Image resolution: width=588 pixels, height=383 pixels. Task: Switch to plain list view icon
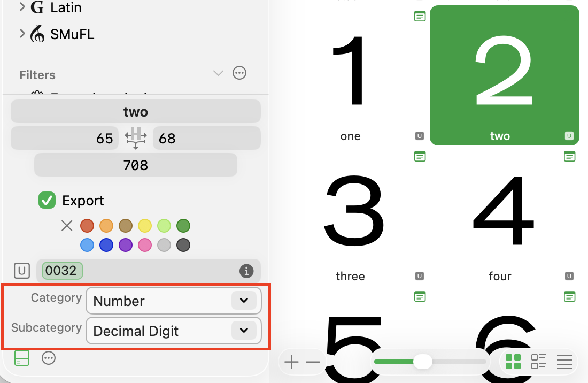coord(564,362)
